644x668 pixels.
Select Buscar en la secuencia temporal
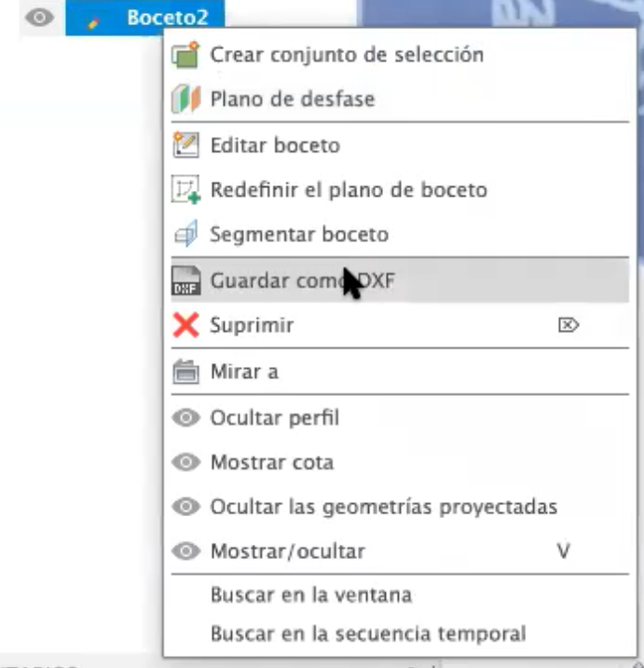click(367, 634)
